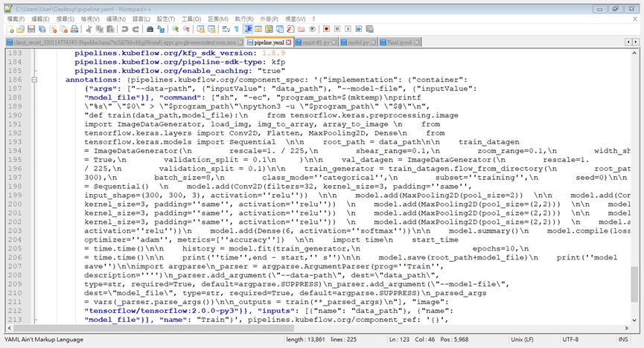Open Find with the binoculars icon
This screenshot has width=644, height=348.
tap(150, 29)
